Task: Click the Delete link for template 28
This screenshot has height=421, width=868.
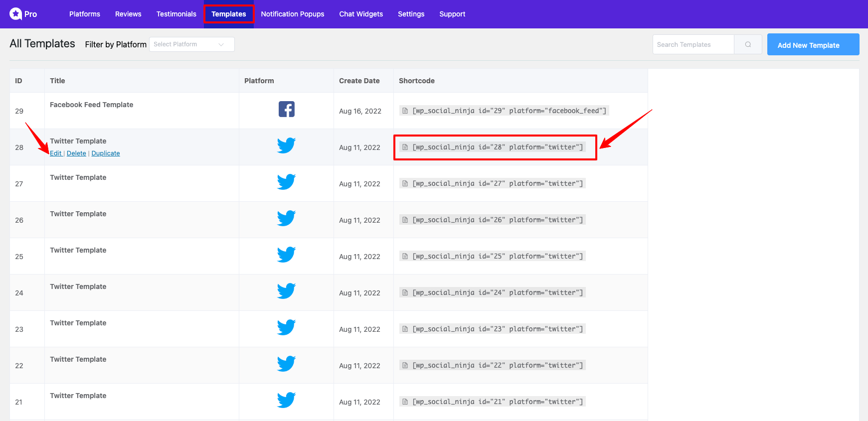Action: (76, 153)
